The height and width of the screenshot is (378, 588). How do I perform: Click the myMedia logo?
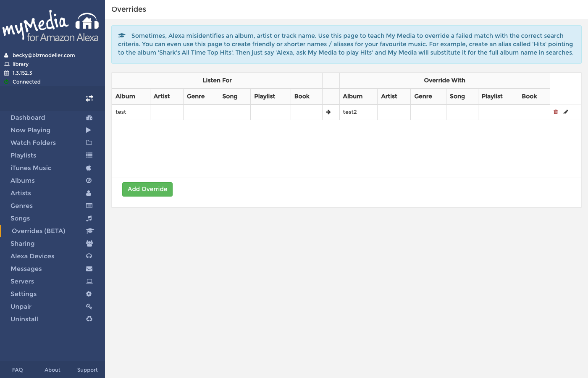click(51, 26)
